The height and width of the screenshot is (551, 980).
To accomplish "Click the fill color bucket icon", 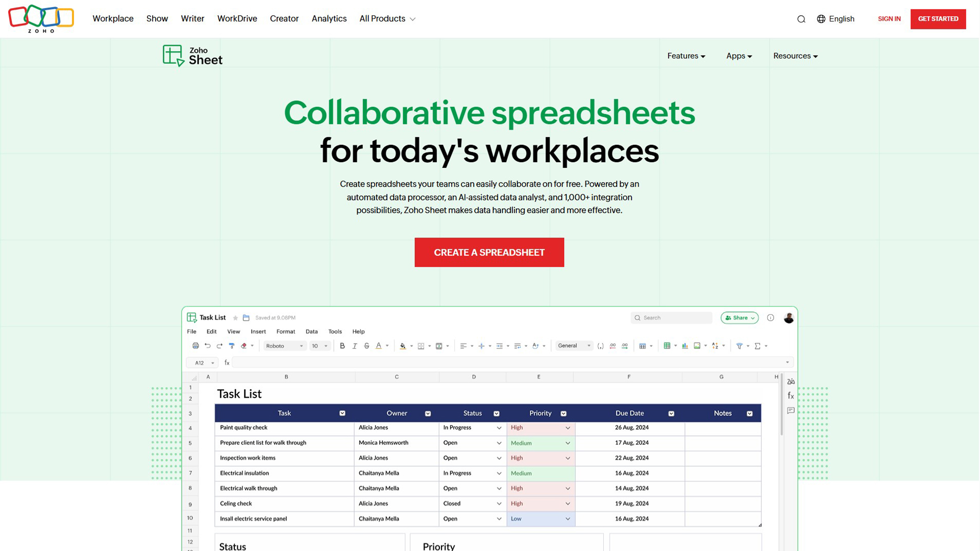I will tap(403, 346).
